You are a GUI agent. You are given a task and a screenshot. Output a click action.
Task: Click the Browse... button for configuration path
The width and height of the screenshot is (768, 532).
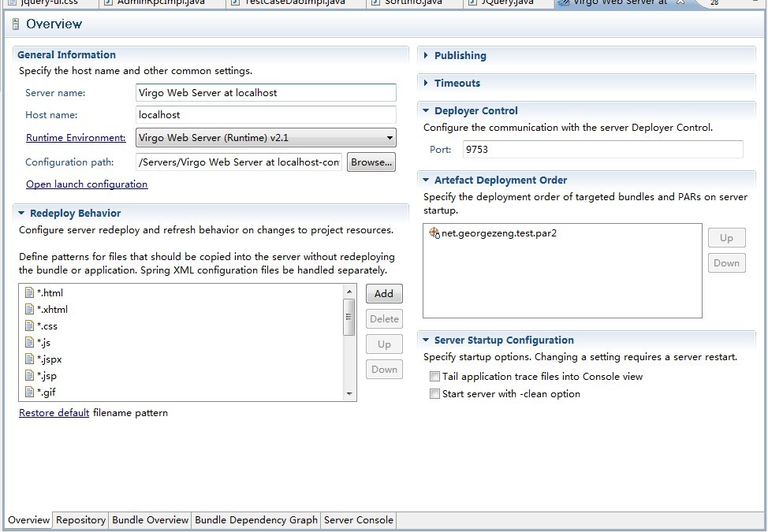[371, 162]
